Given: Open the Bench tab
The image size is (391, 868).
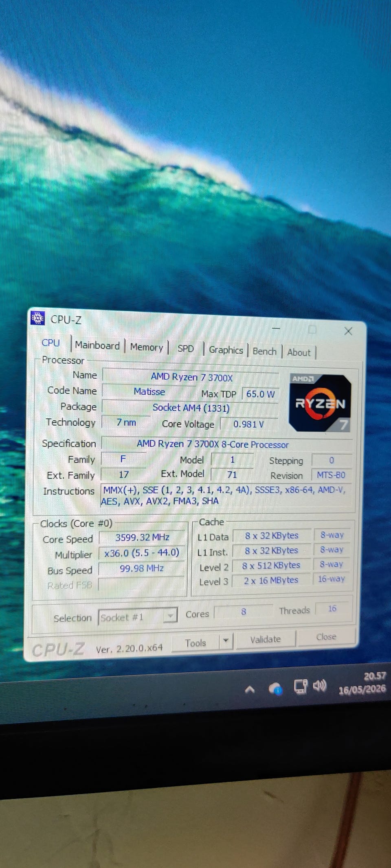Looking at the screenshot, I should (x=264, y=351).
